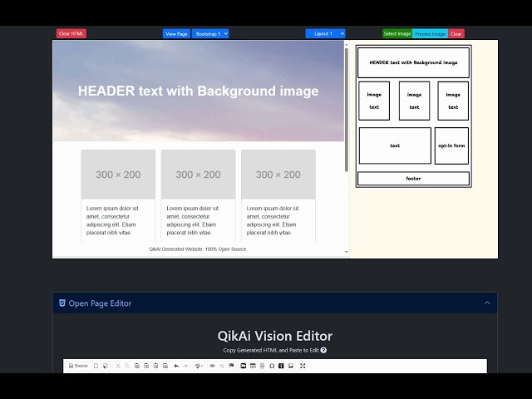532x399 pixels.
Task: Click the footer box in wireframe sketch
Action: point(413,179)
